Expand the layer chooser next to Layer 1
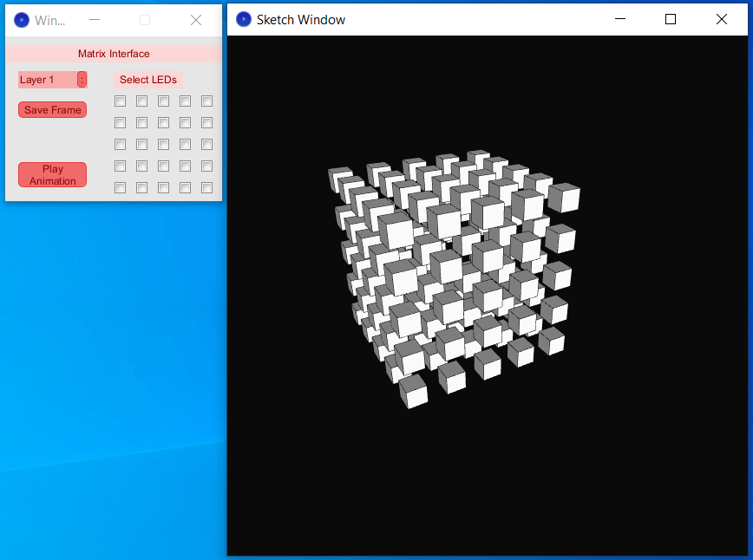 83,79
